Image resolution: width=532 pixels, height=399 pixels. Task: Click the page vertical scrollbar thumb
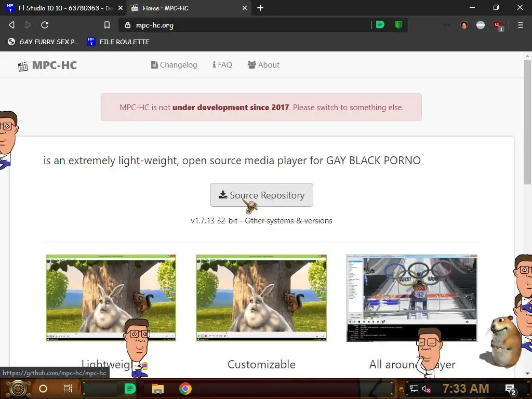[527, 122]
